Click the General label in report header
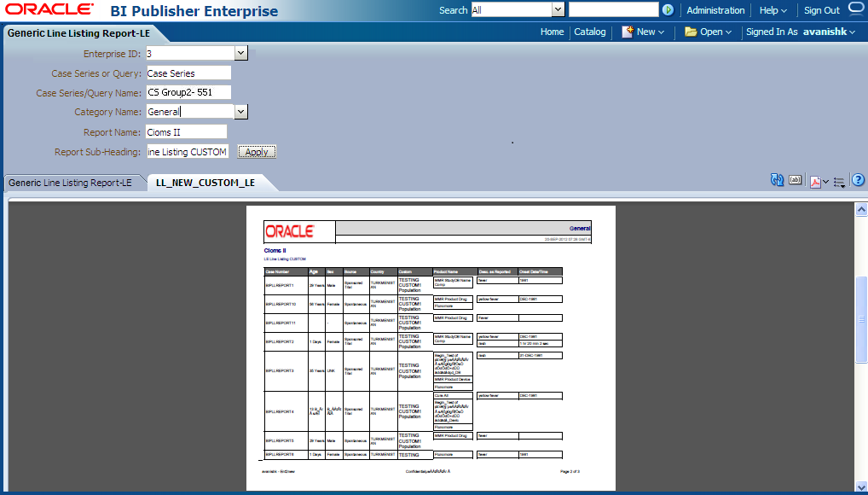868x495 pixels. [x=580, y=229]
